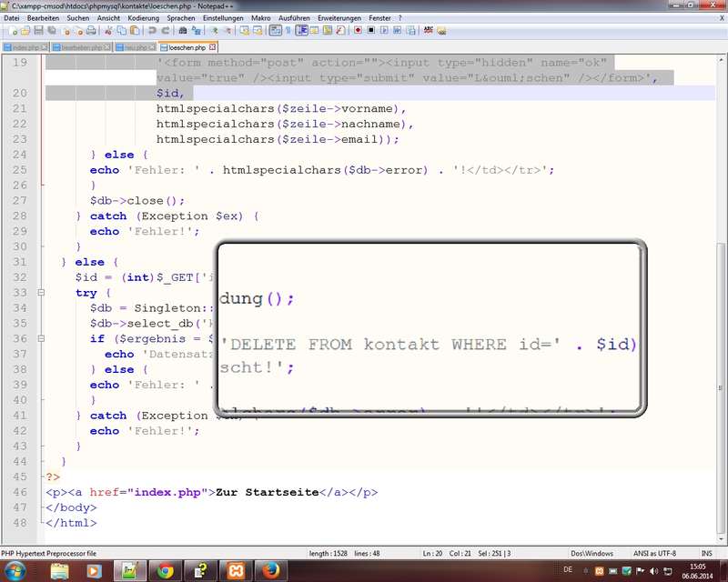Collapse the try block at line 33
Viewport: 728px width, 582px height.
tap(41, 293)
